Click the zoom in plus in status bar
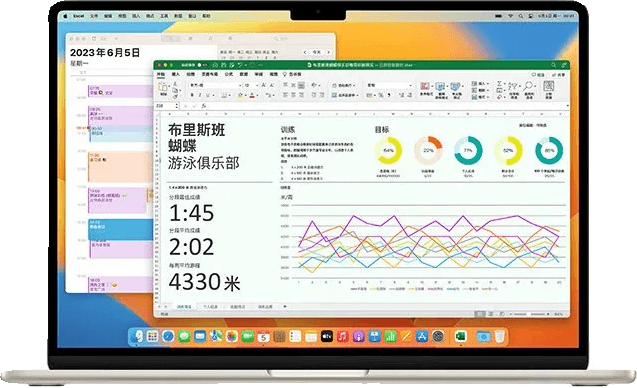Viewport: 637px width, 388px height. click(548, 314)
